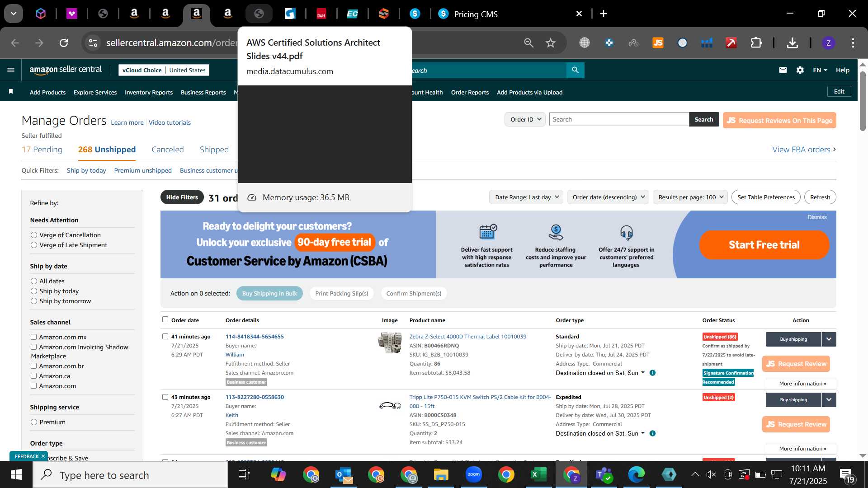Tick the select-all orders header checkbox
Viewport: 868px width, 488px height.
click(165, 319)
